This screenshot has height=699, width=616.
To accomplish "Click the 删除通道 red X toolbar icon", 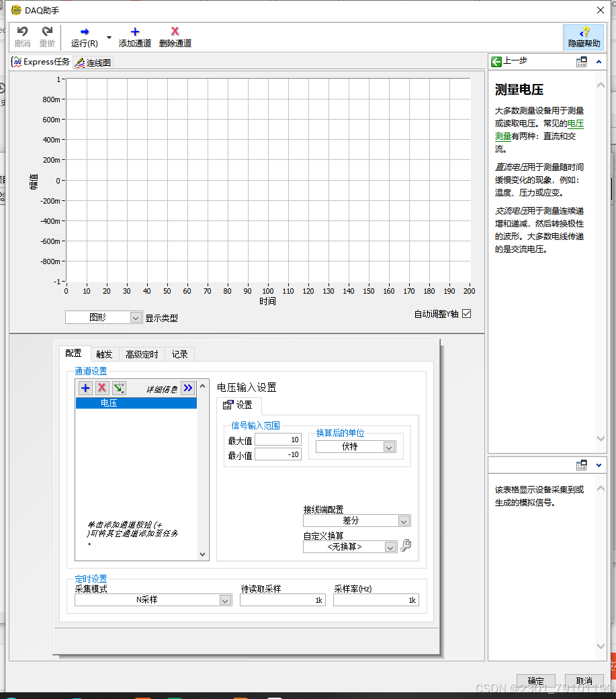I will (x=174, y=32).
